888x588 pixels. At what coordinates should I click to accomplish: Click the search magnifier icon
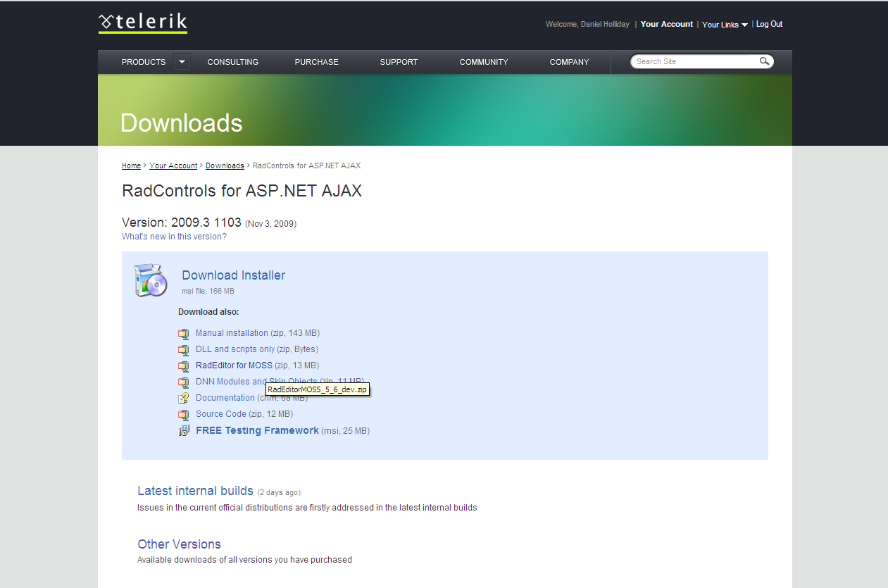pyautogui.click(x=764, y=61)
